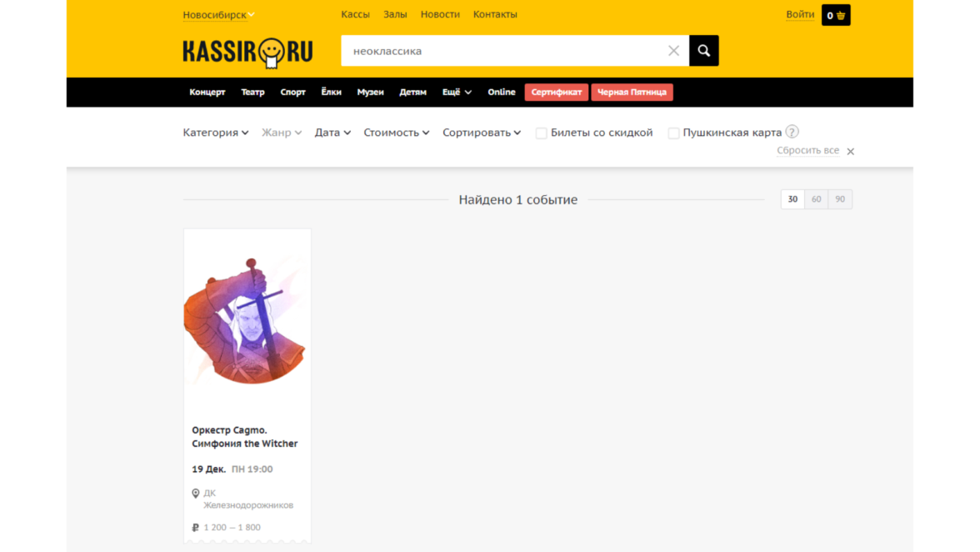
Task: Open the Детям category
Action: 412,92
